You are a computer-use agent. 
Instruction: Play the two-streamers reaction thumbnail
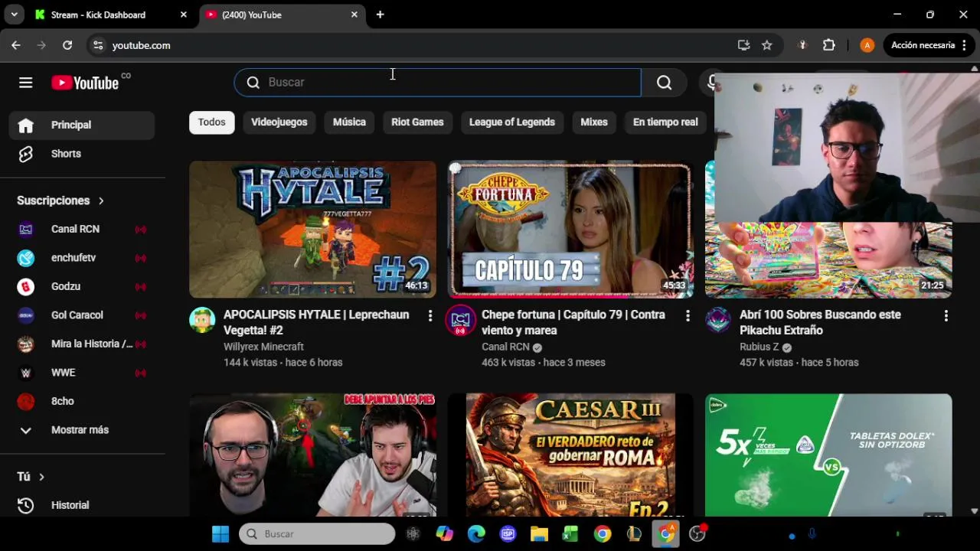[312, 455]
